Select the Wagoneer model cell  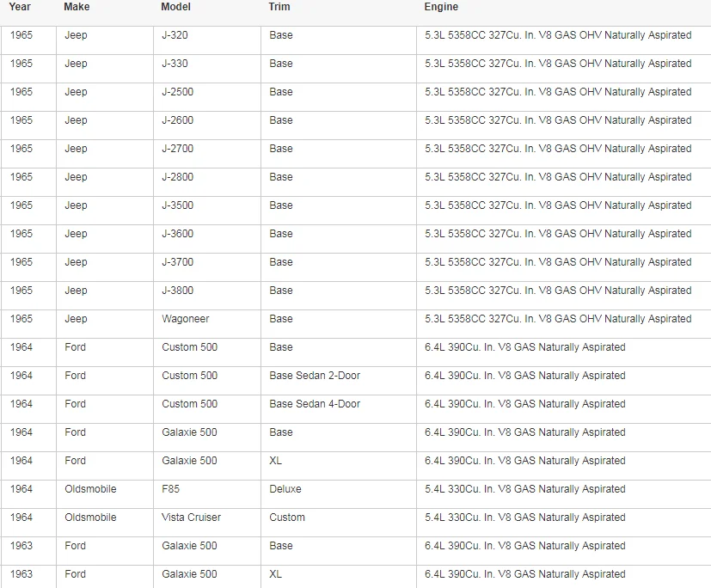pyautogui.click(x=185, y=319)
